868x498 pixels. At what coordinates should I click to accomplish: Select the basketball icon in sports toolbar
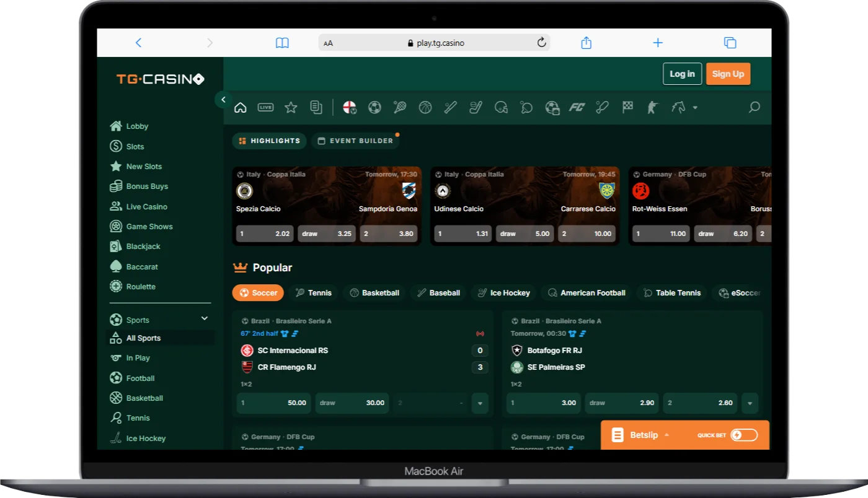(425, 107)
